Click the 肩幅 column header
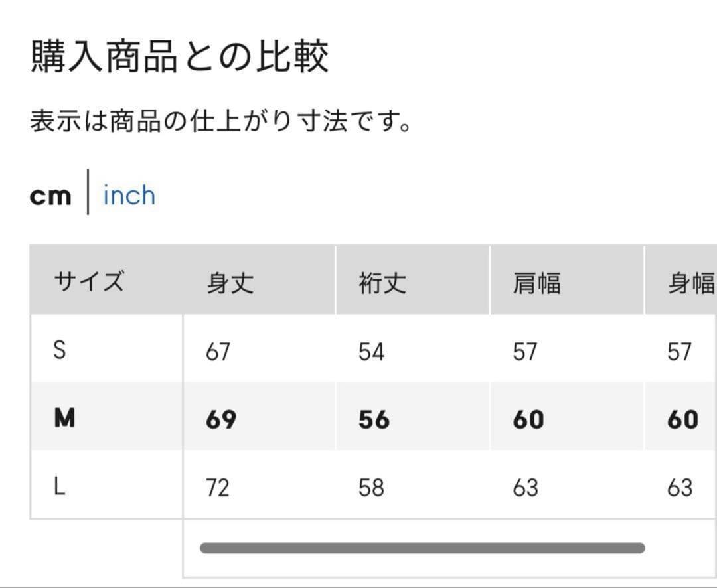This screenshot has width=717, height=588. pyautogui.click(x=536, y=284)
